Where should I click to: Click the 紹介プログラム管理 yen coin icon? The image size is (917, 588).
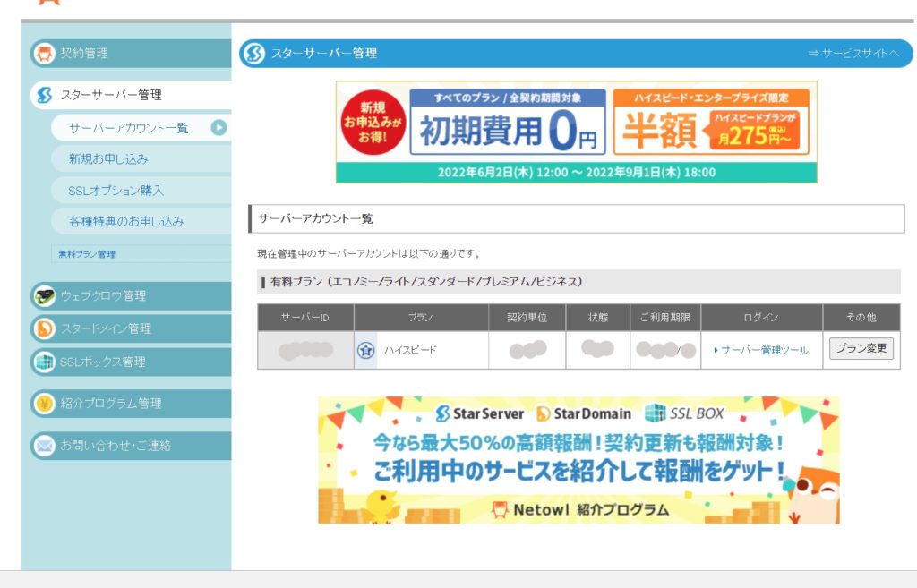[x=44, y=404]
